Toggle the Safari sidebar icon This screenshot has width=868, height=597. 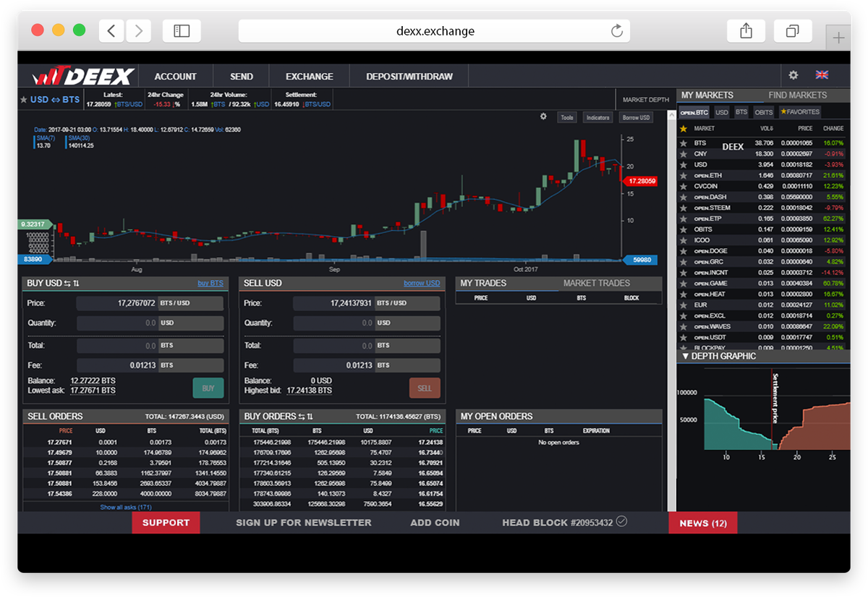(182, 30)
